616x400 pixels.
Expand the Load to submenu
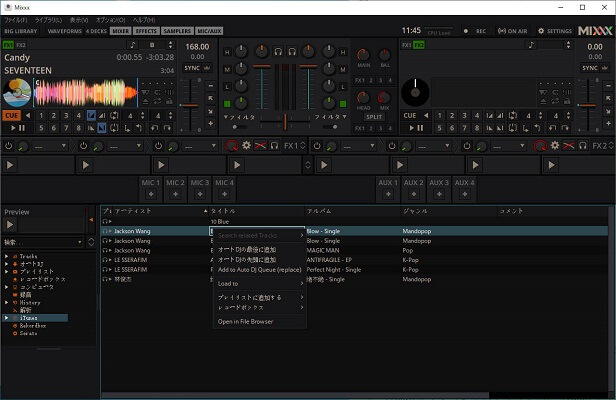259,284
